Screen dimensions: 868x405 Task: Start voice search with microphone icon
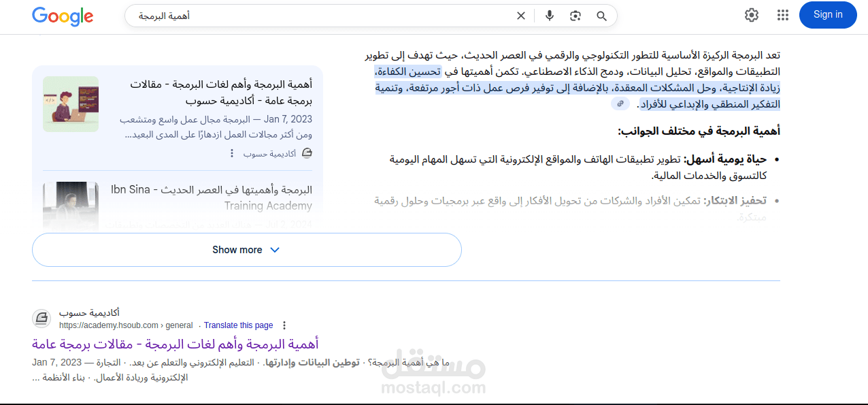550,16
